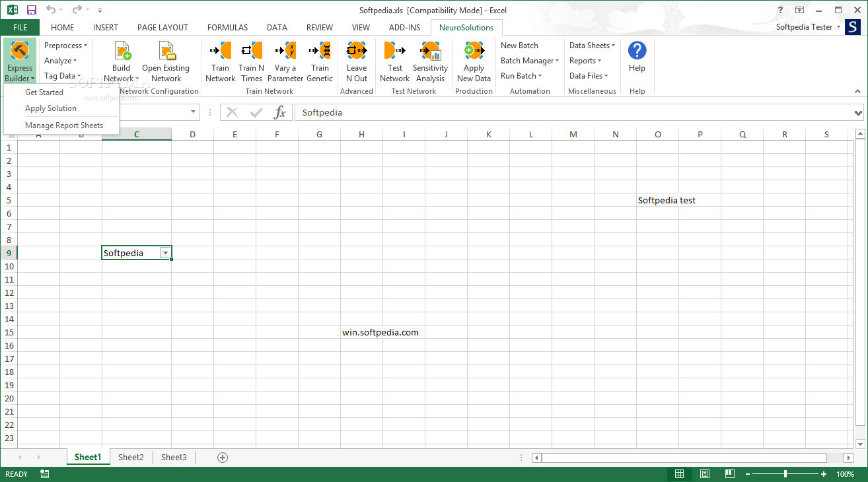Customize Quick Access Toolbar arrow
The width and height of the screenshot is (868, 482).
click(x=100, y=11)
